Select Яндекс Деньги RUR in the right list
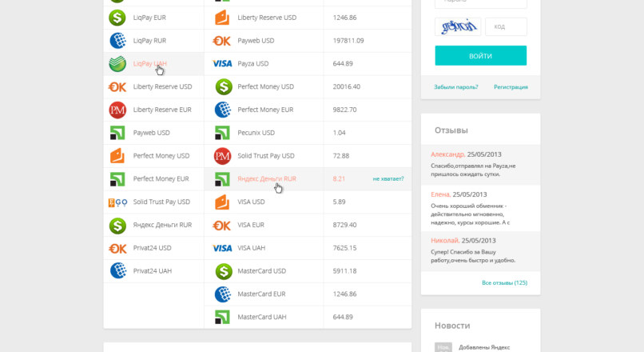Viewport: 644px width, 352px height. (x=266, y=179)
